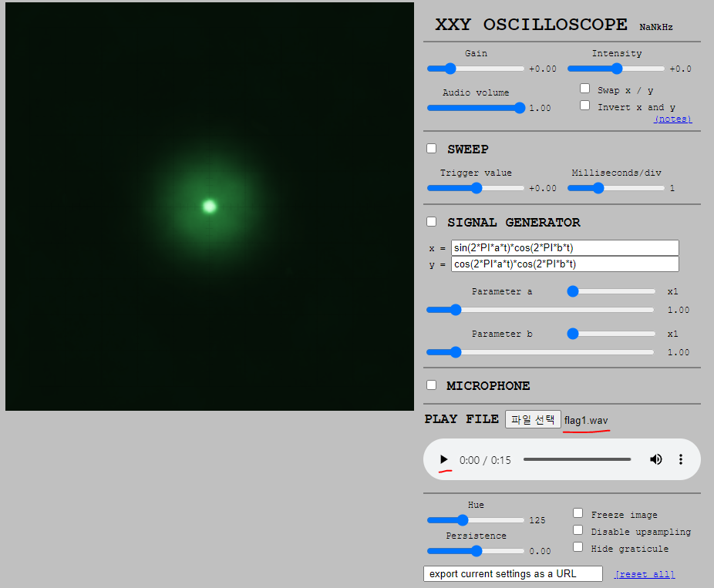The height and width of the screenshot is (588, 714).
Task: Seek on the audio player progress bar
Action: (577, 459)
